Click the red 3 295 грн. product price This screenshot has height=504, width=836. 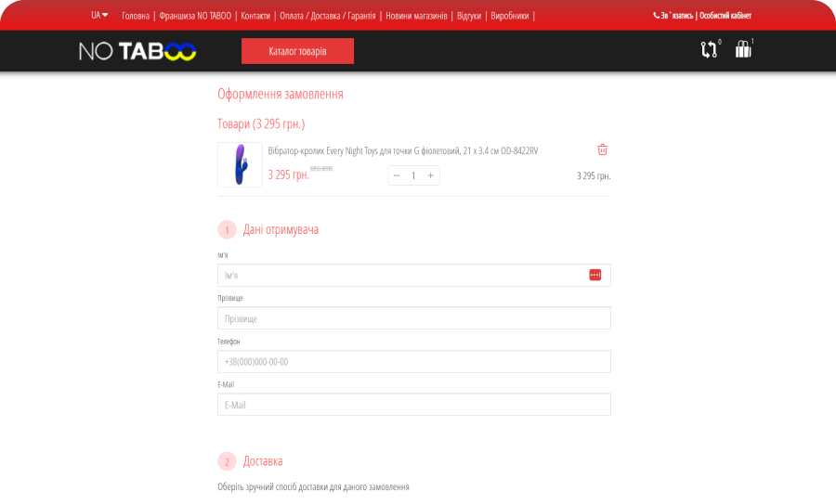point(289,174)
